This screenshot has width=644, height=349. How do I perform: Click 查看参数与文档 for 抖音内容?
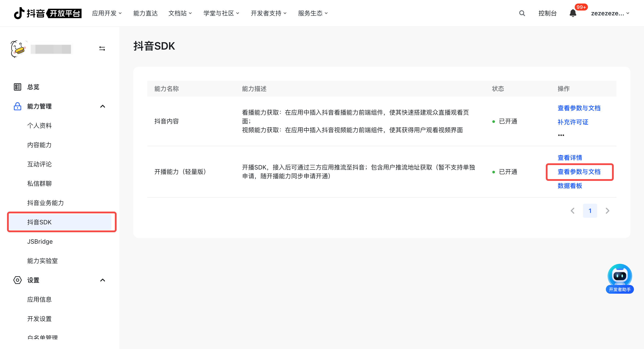pyautogui.click(x=579, y=108)
